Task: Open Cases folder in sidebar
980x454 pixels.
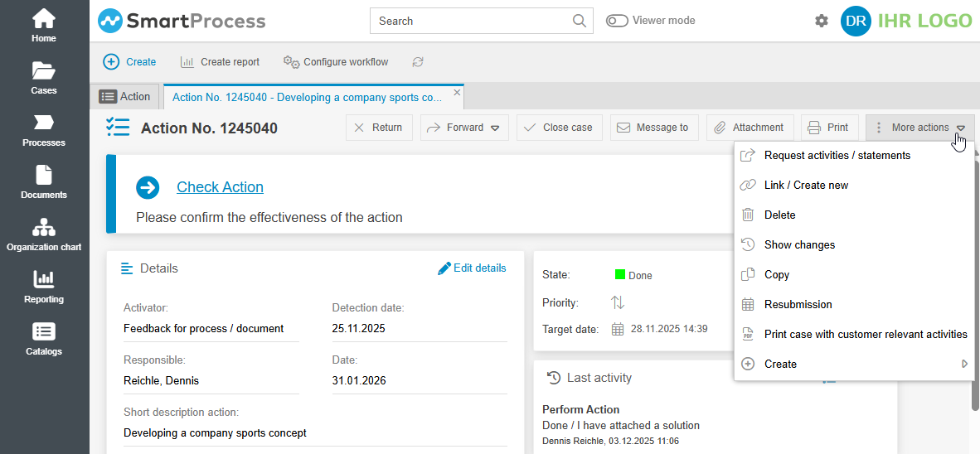Action: [x=44, y=78]
